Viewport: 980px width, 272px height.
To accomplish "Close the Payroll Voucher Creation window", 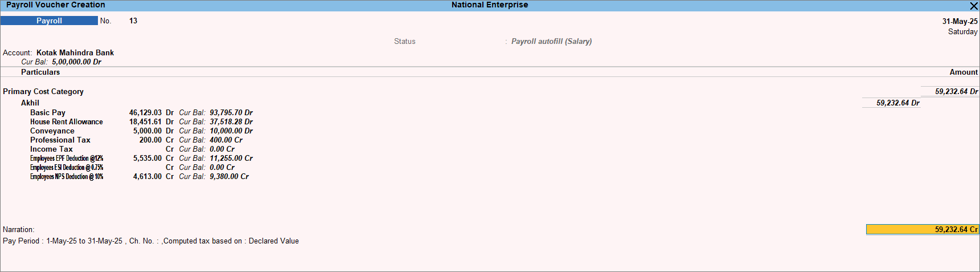I will pyautogui.click(x=973, y=6).
